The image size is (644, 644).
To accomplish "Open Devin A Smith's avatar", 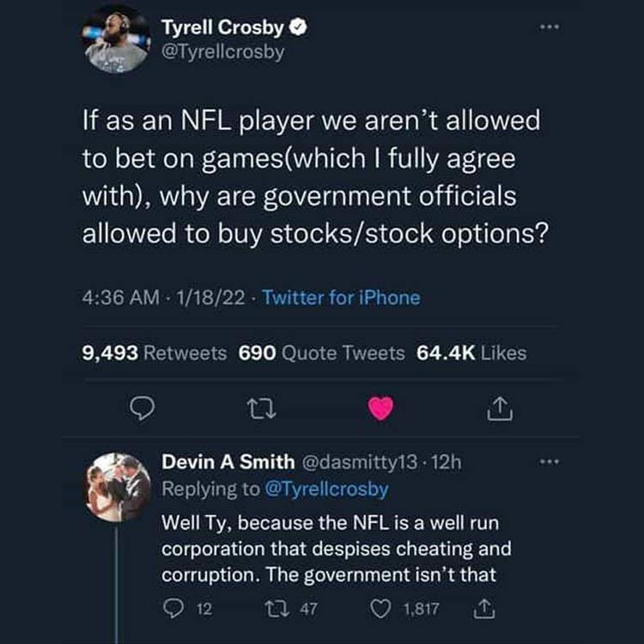I will point(118,487).
